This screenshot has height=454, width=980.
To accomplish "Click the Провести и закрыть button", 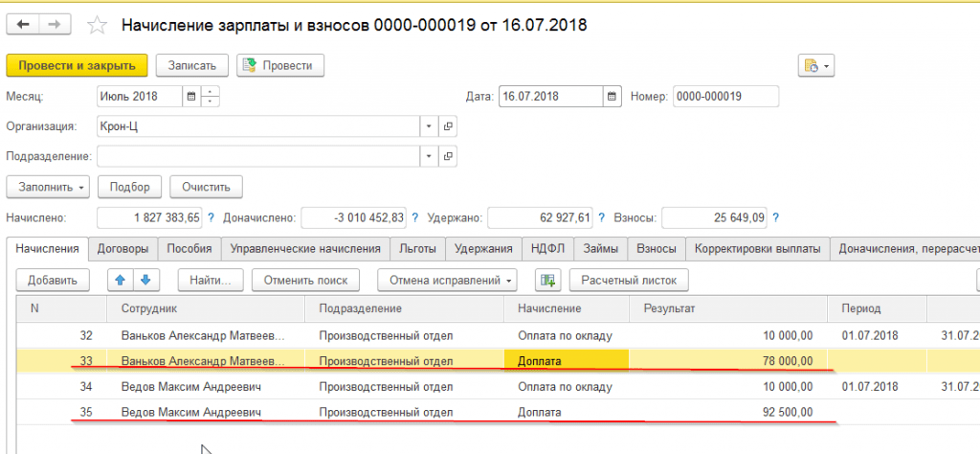I will 77,66.
